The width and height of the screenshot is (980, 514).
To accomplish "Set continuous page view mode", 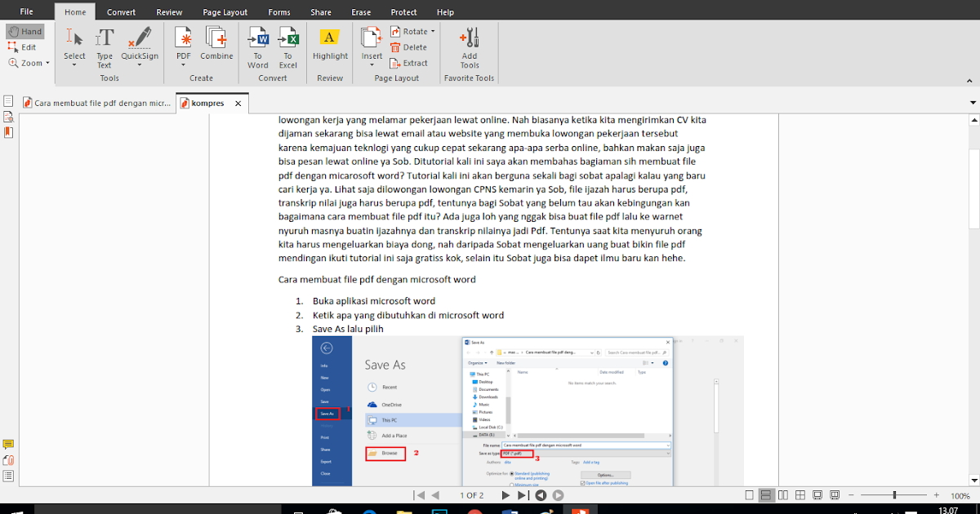I will point(766,495).
